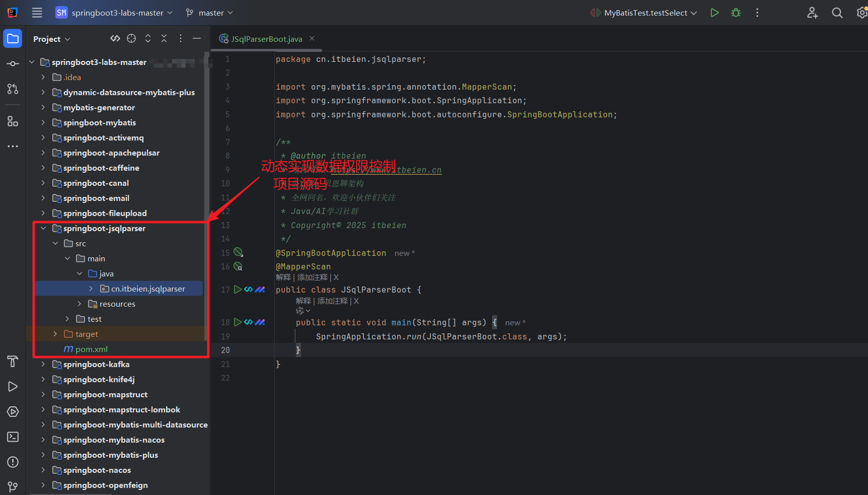Collapse all nodes in Project panel

click(164, 38)
